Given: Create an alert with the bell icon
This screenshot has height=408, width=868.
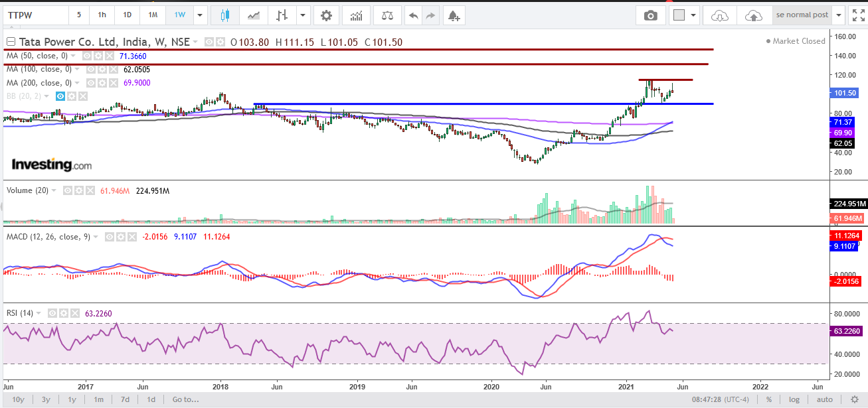Looking at the screenshot, I should pyautogui.click(x=453, y=15).
